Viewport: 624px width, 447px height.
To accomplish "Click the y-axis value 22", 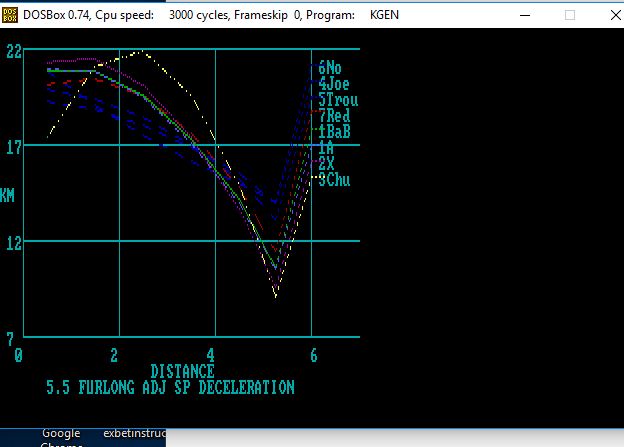I will [x=14, y=52].
